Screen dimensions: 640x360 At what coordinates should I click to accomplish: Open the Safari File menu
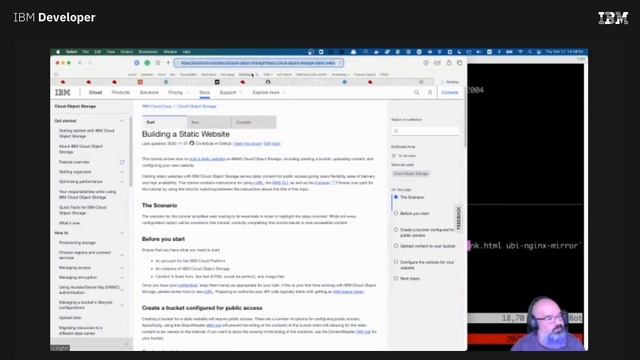pos(86,52)
